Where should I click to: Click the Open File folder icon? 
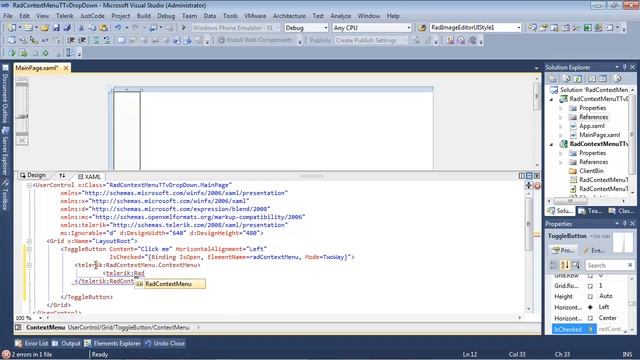click(45, 28)
